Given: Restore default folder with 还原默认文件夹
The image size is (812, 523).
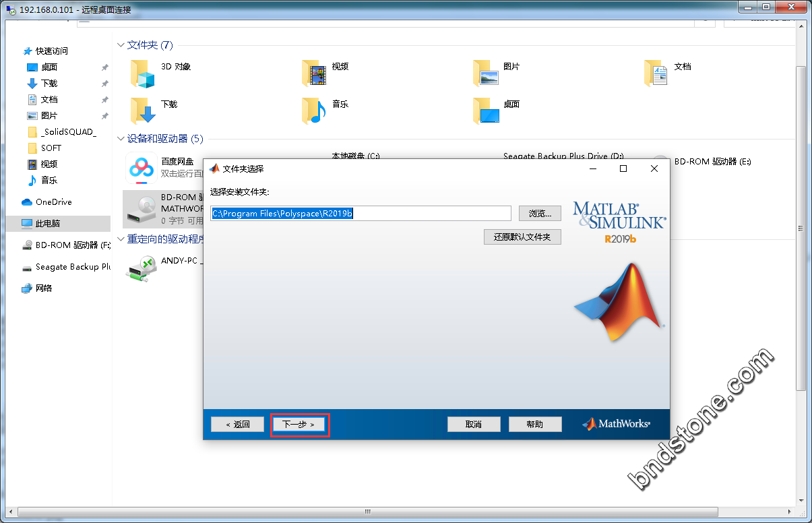Looking at the screenshot, I should tap(522, 237).
